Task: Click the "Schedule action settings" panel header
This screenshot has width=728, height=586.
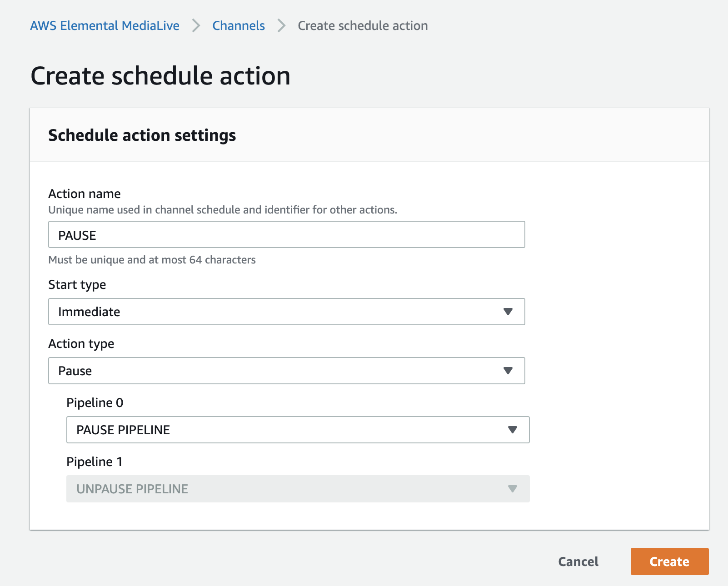Action: pos(142,135)
